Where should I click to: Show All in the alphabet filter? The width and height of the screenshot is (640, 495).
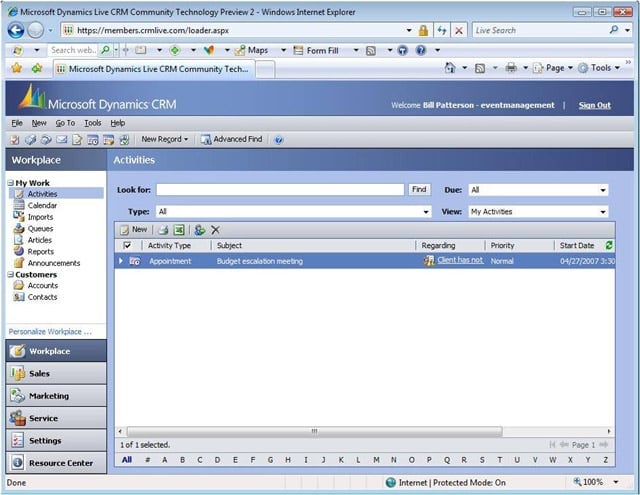point(127,460)
